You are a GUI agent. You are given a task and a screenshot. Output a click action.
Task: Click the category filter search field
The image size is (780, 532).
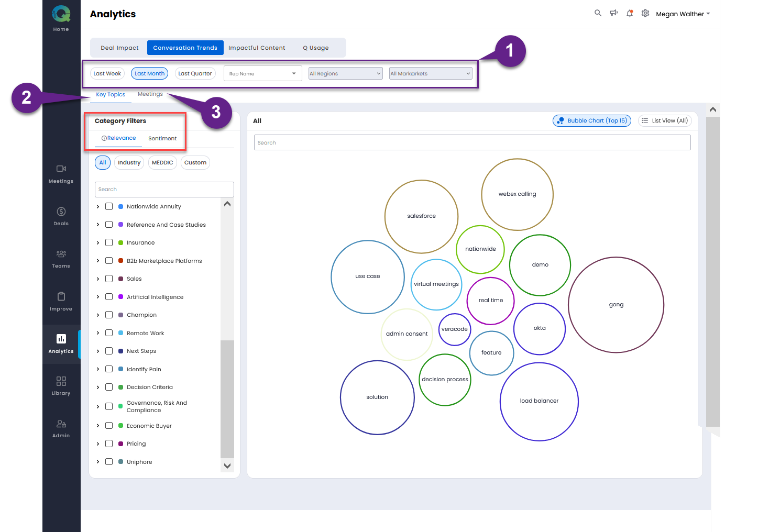click(x=164, y=190)
